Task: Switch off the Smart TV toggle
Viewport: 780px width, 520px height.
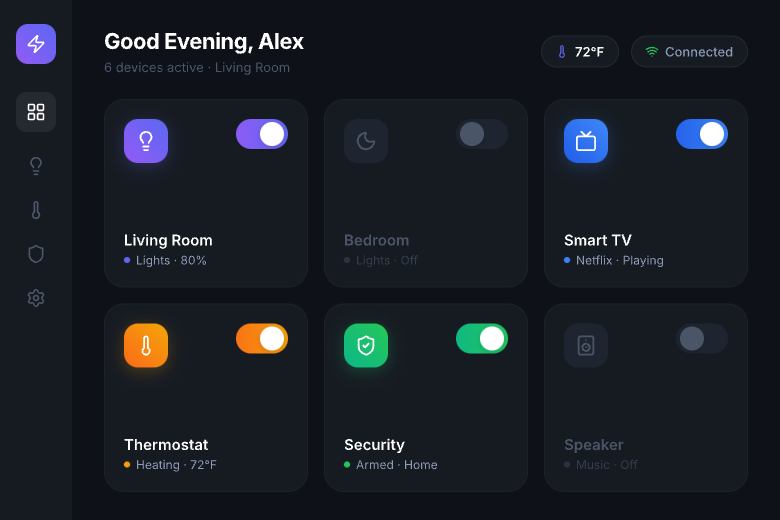Action: click(702, 134)
